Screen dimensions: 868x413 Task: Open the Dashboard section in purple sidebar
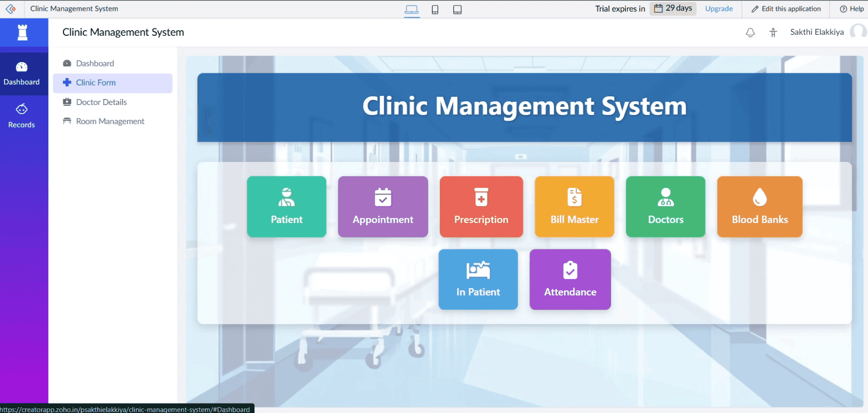coord(22,74)
